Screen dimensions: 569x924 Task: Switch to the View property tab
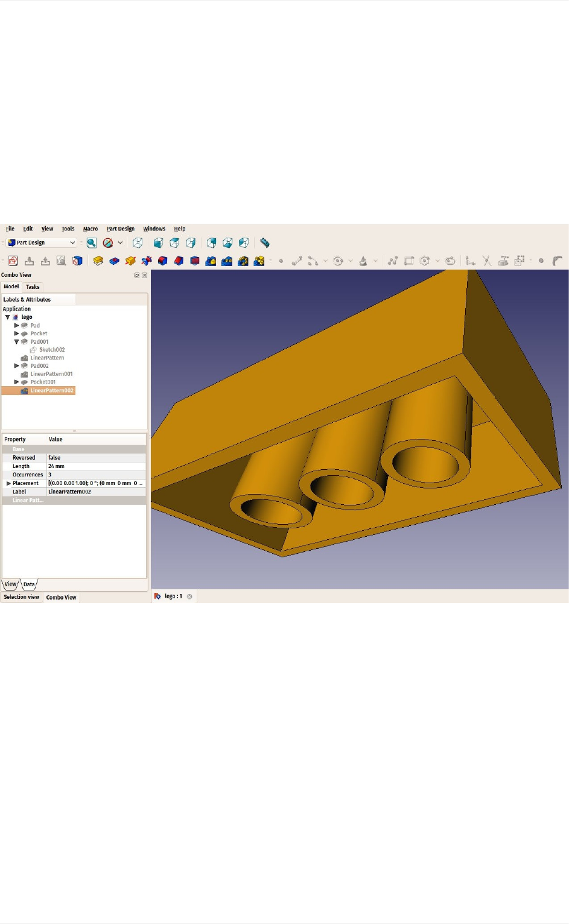pyautogui.click(x=11, y=584)
